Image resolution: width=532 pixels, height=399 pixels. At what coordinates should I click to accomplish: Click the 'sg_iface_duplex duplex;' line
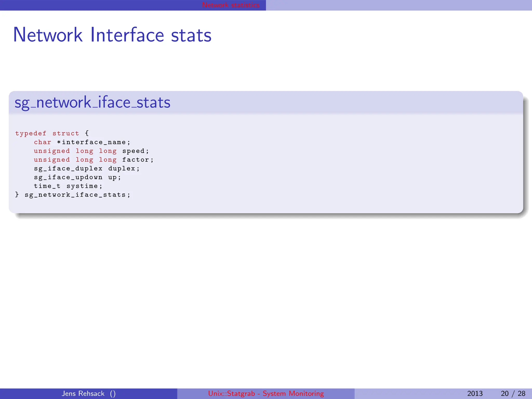(x=87, y=169)
